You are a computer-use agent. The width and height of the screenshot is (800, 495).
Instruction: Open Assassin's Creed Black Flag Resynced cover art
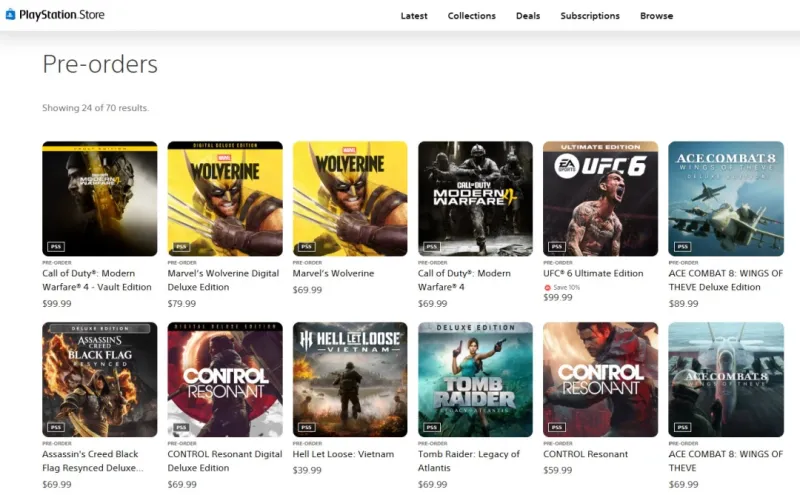pyautogui.click(x=99, y=379)
